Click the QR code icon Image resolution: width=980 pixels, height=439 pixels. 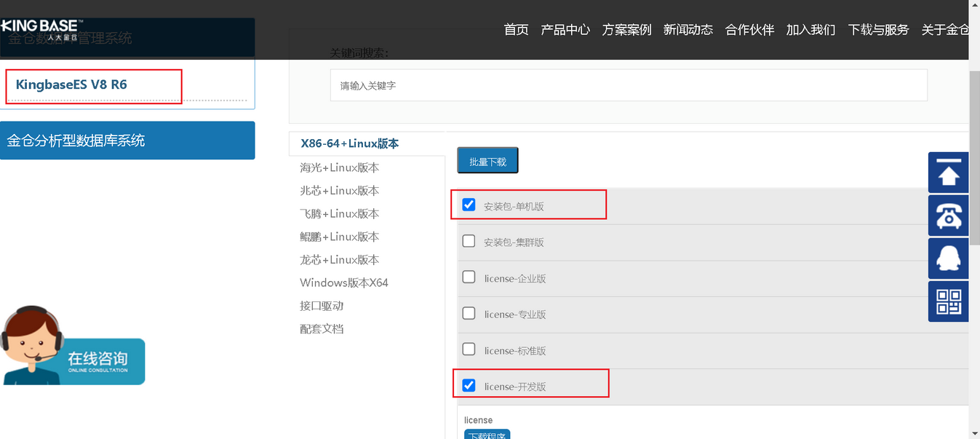click(948, 301)
